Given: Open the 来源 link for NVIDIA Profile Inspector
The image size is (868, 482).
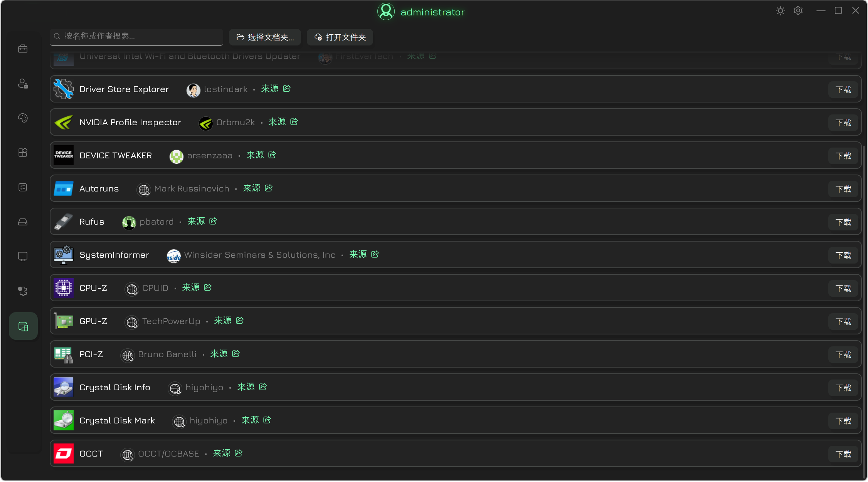Looking at the screenshot, I should click(283, 122).
